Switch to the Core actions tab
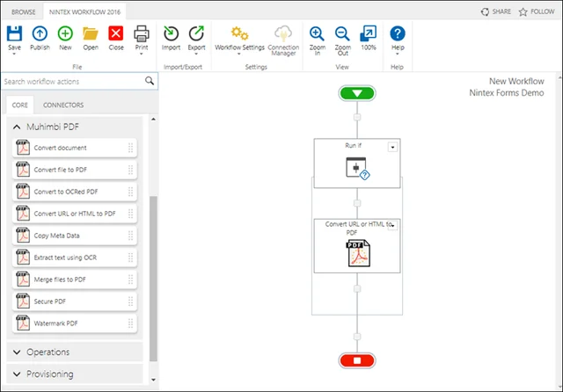563x392 pixels. (x=19, y=105)
